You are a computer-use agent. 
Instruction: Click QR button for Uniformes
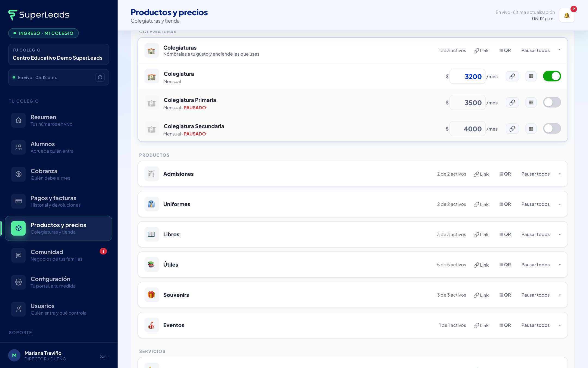tap(505, 204)
